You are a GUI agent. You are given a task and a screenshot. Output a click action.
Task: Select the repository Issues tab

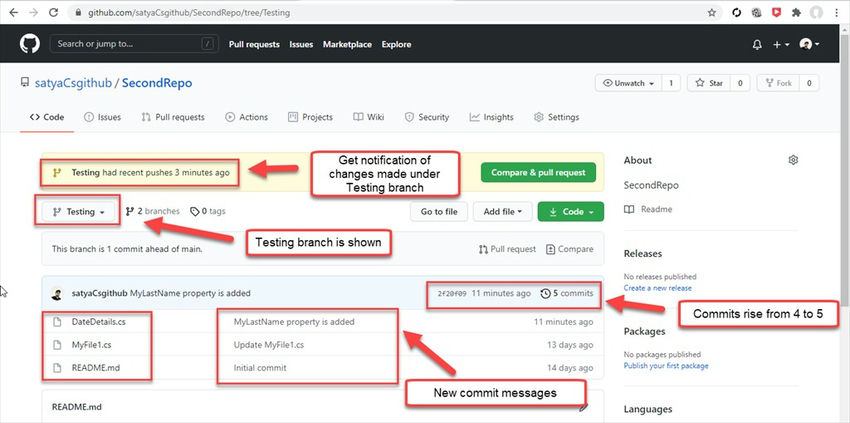click(x=102, y=117)
